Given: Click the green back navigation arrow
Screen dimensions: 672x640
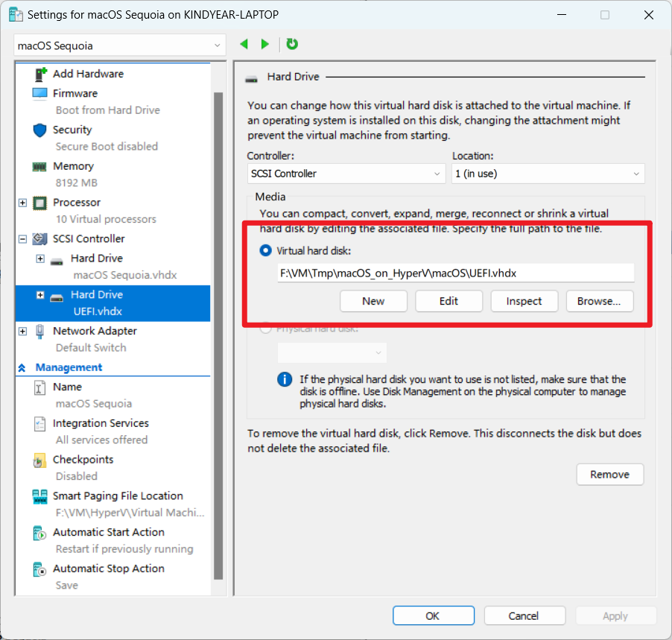Looking at the screenshot, I should coord(244,44).
